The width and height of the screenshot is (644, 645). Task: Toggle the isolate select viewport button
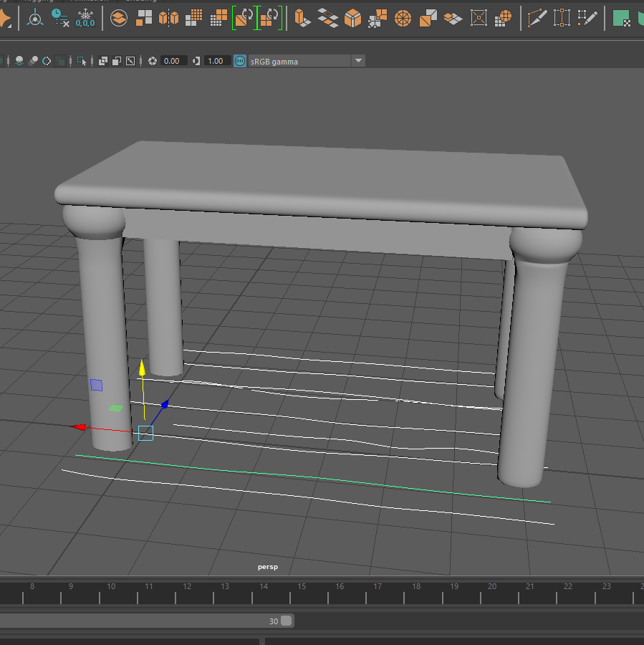[82, 61]
